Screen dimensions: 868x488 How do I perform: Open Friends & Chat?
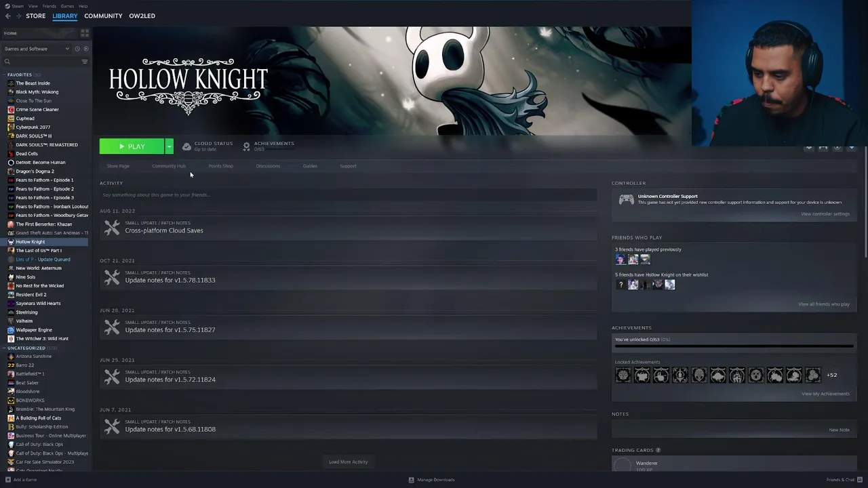(845, 480)
